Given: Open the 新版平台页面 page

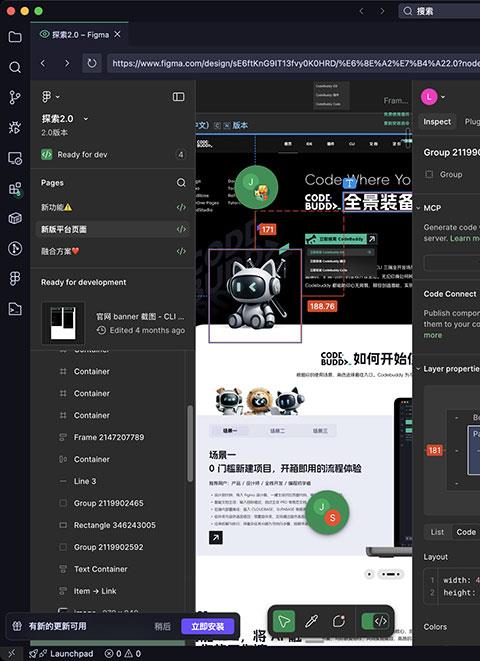Looking at the screenshot, I should tap(114, 229).
